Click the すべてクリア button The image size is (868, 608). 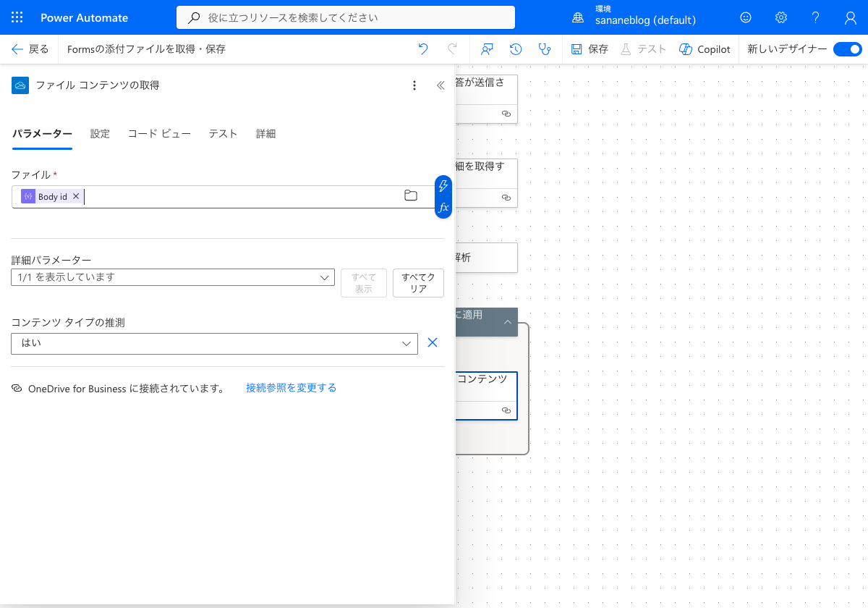pos(418,283)
